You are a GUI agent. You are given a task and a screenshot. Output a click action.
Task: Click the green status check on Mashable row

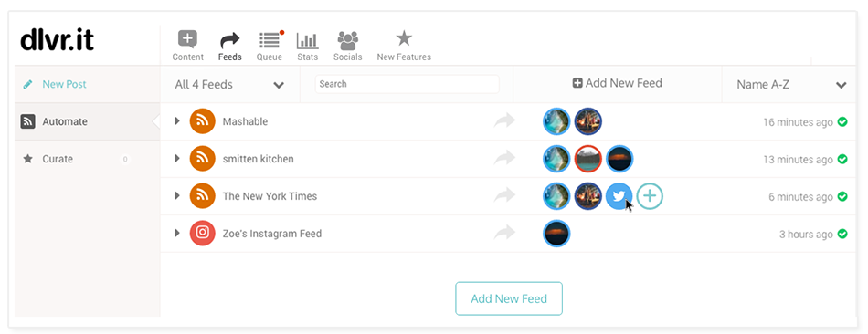(x=842, y=121)
